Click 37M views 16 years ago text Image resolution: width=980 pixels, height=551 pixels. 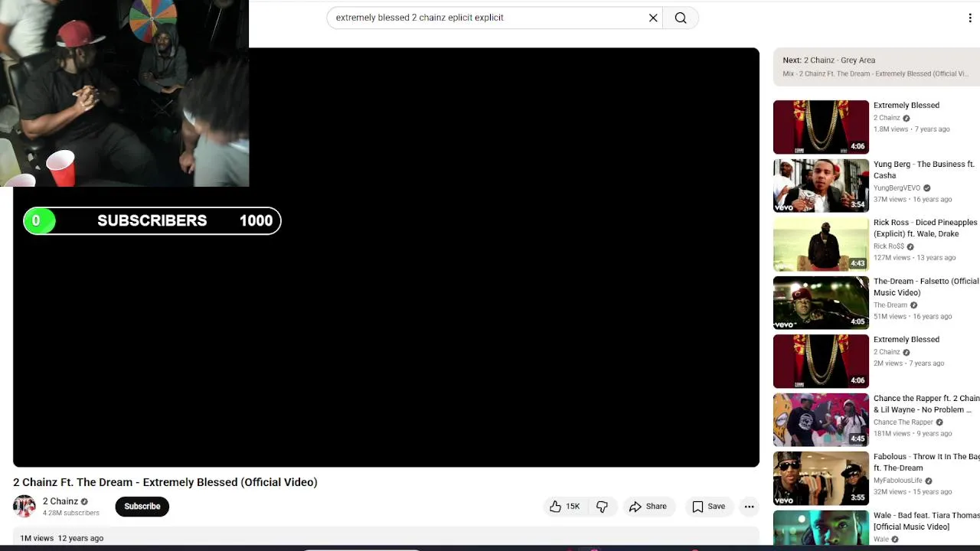coord(913,200)
